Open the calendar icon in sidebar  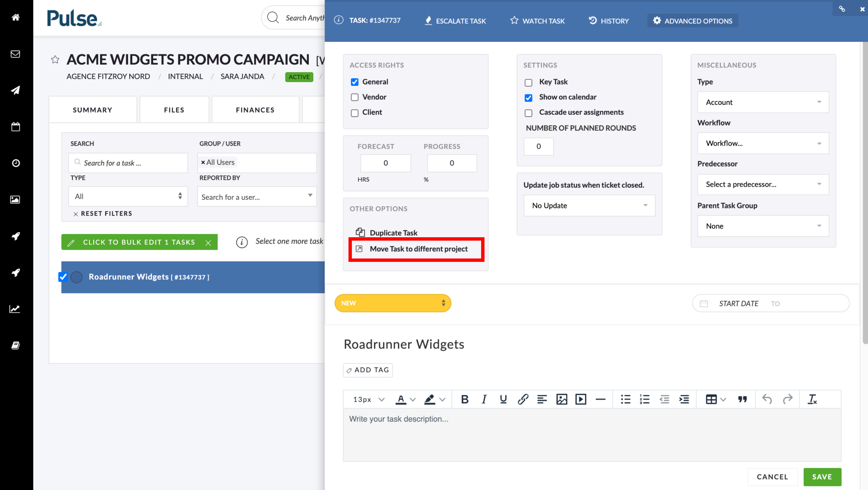tap(15, 126)
